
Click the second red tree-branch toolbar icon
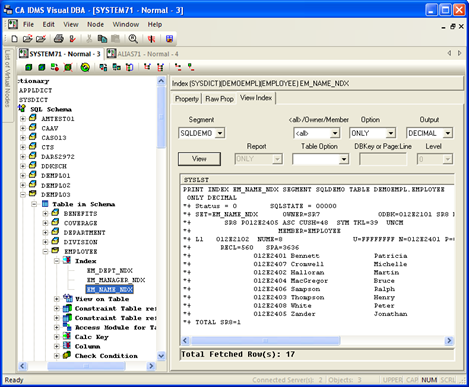coord(160,68)
